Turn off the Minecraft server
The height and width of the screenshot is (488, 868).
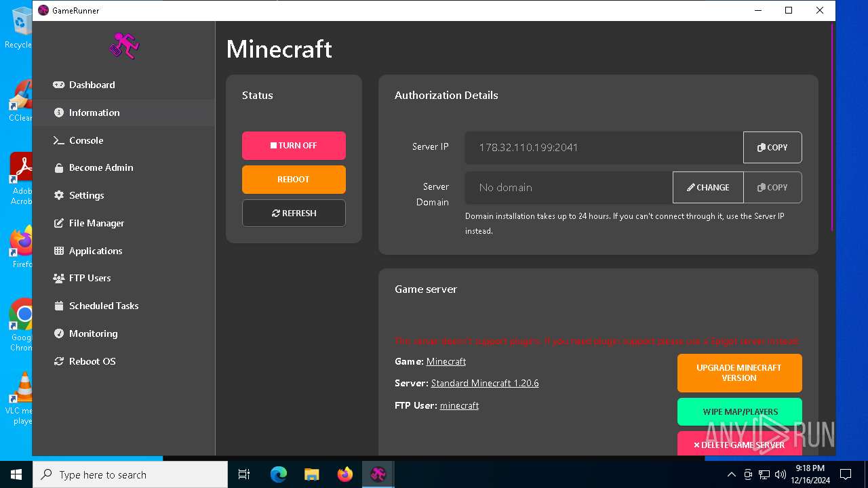click(x=294, y=146)
